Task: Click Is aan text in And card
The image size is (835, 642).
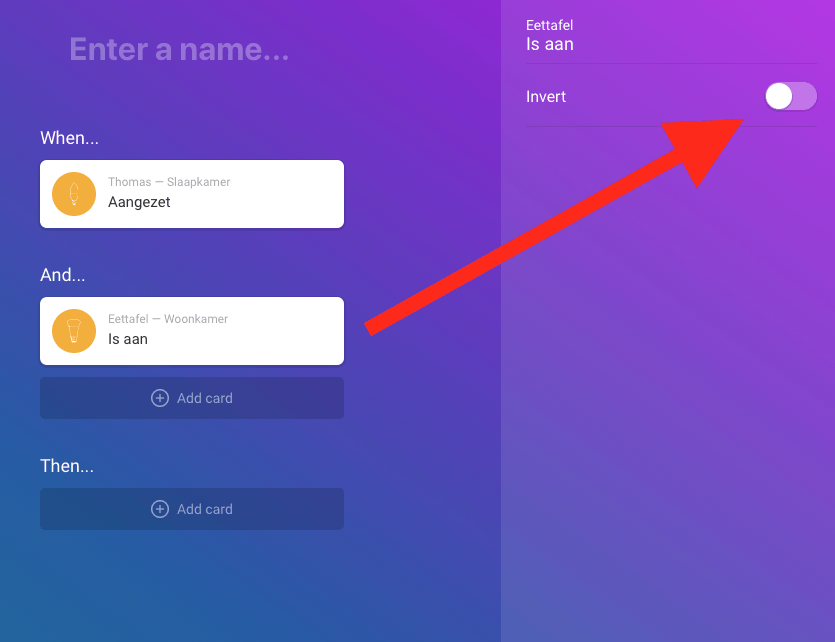Action: tap(128, 339)
